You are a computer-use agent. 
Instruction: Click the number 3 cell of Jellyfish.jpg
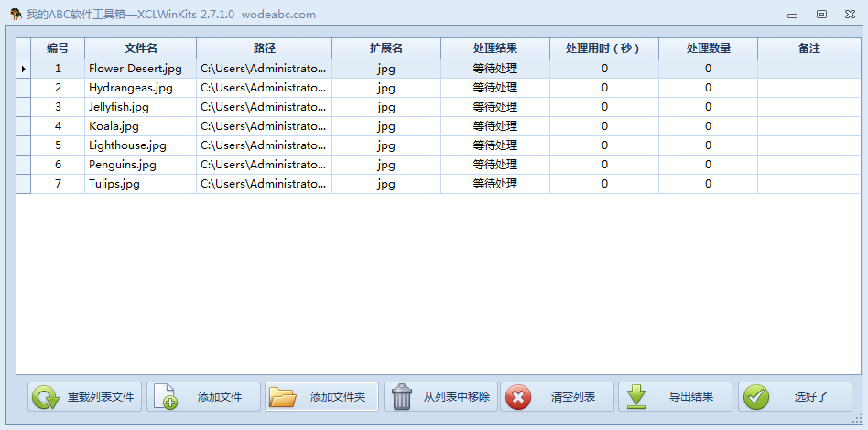(x=58, y=107)
